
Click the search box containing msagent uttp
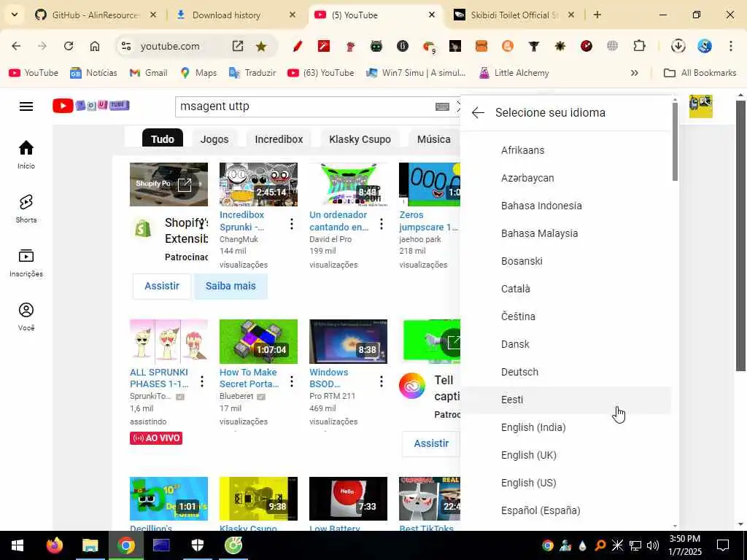click(x=305, y=106)
